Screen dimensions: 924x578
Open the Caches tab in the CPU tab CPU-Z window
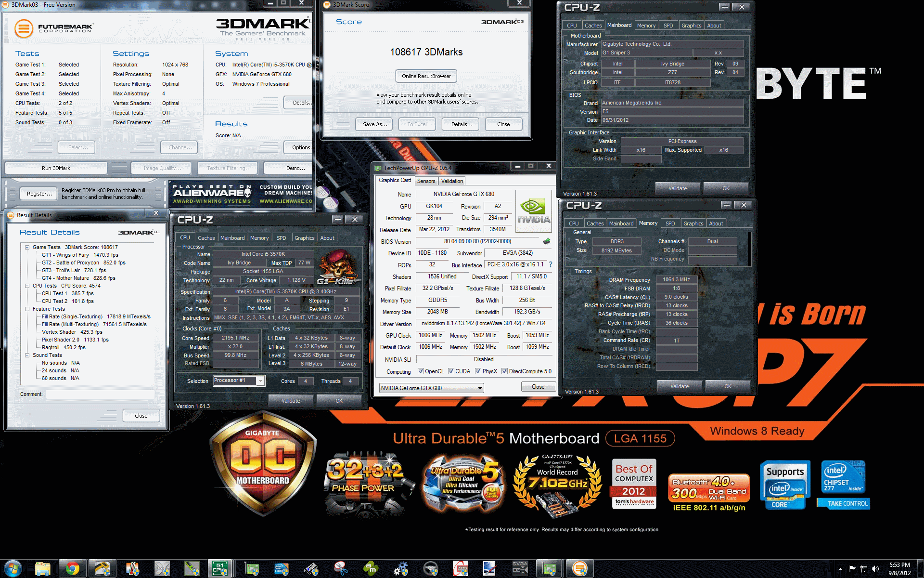tap(206, 238)
